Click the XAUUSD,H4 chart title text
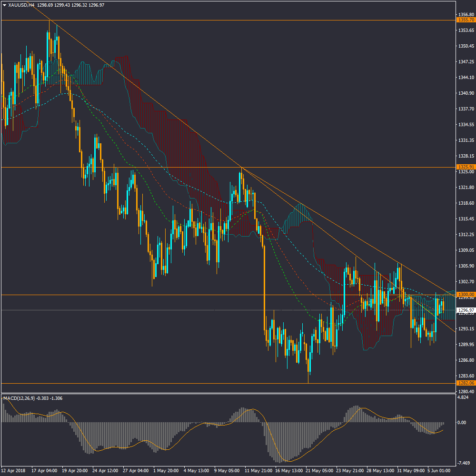 point(21,5)
